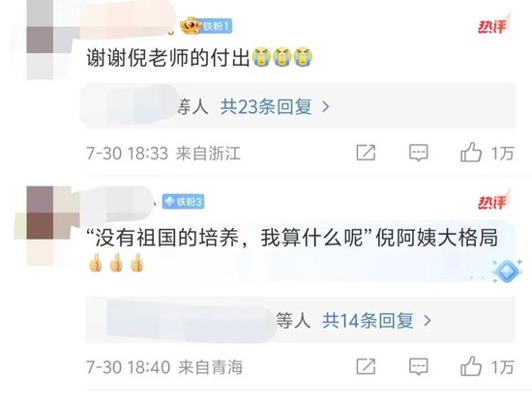Share the first comment via repost icon
Viewport: 532px width, 400px height.
(366, 153)
